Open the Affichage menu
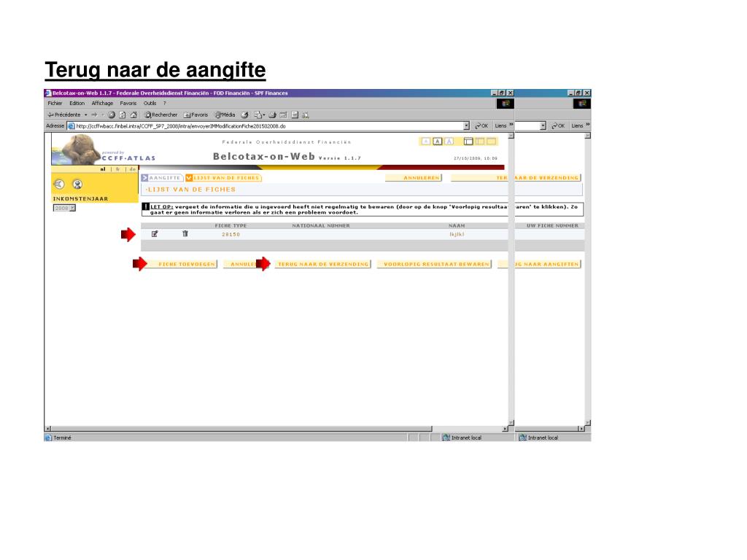The width and height of the screenshot is (747, 560). click(102, 104)
